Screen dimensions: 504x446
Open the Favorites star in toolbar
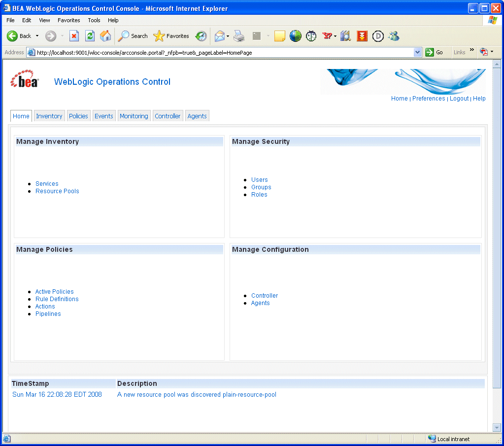171,36
